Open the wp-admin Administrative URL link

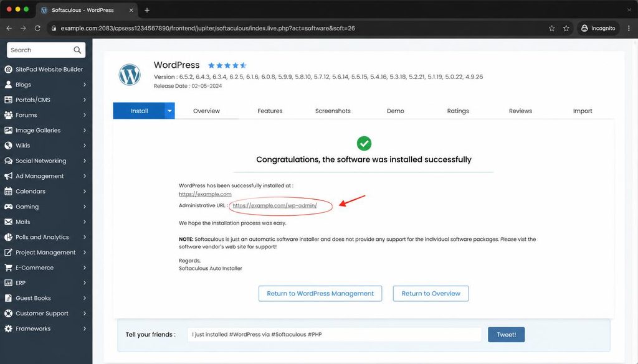[275, 205]
